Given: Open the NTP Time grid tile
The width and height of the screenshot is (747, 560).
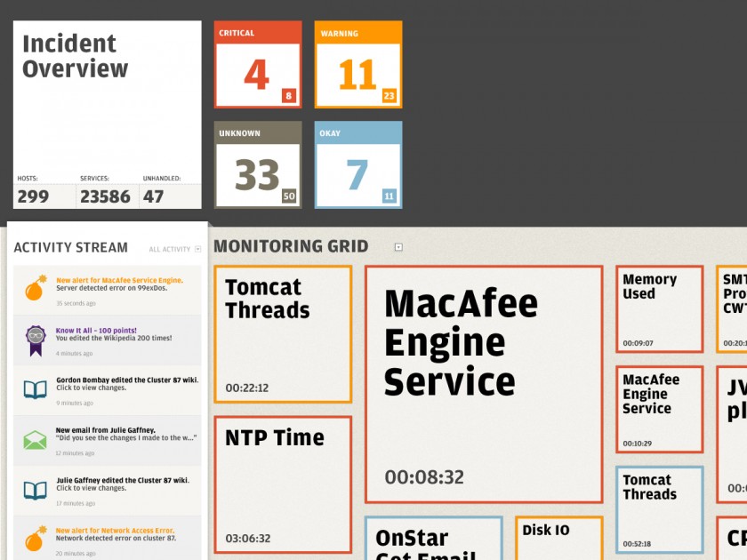Looking at the screenshot, I should 283,484.
